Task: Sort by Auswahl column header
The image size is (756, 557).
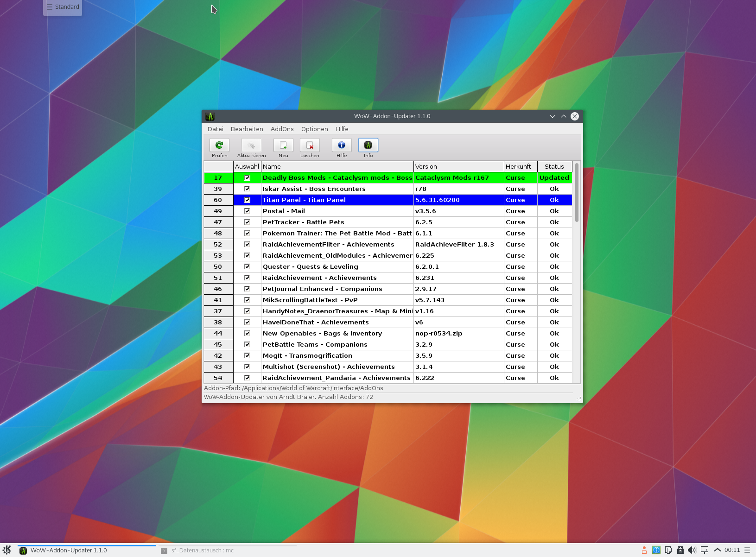Action: point(247,166)
